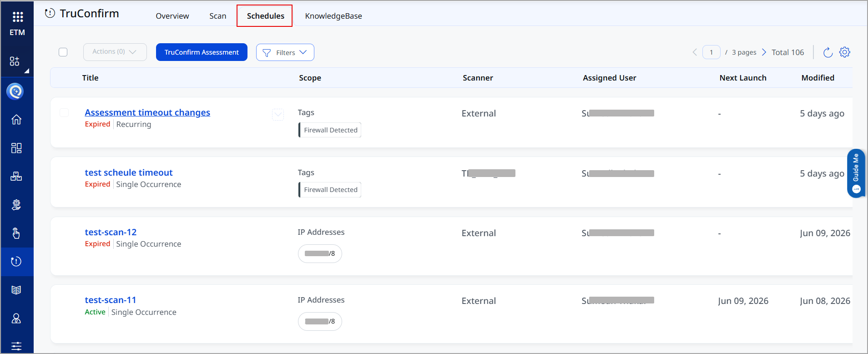Click the TruConfirm logo icon in header
Image resolution: width=868 pixels, height=354 pixels.
pos(50,13)
